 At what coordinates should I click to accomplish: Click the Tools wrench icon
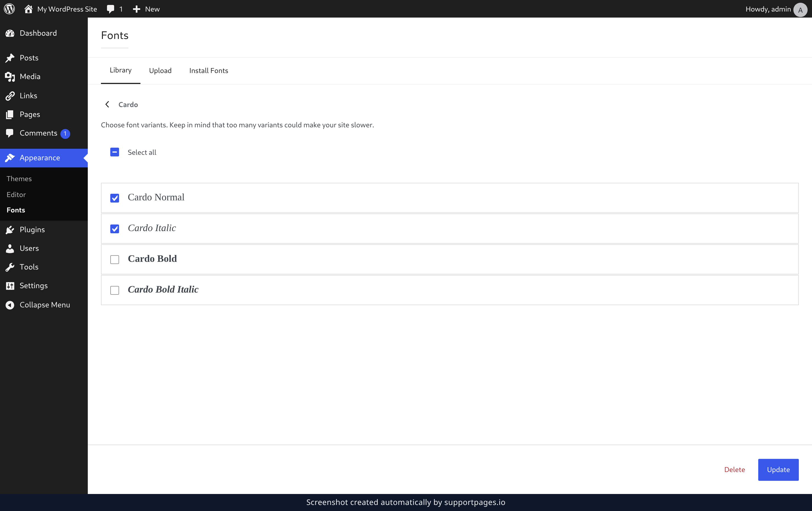pos(10,267)
